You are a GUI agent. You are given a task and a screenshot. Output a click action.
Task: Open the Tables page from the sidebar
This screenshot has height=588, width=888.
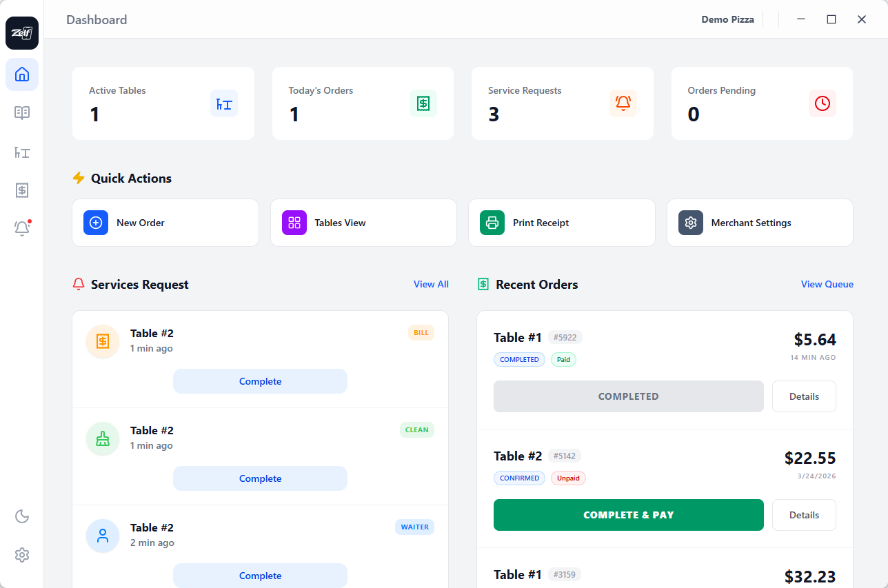[21, 152]
